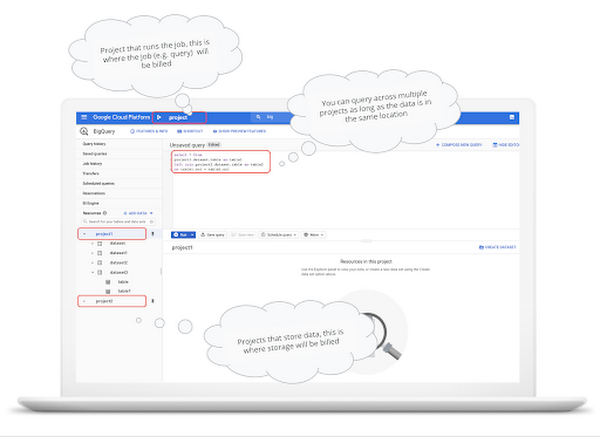The width and height of the screenshot is (600, 437).
Task: Select the dataset3 tree item
Action: 118,272
